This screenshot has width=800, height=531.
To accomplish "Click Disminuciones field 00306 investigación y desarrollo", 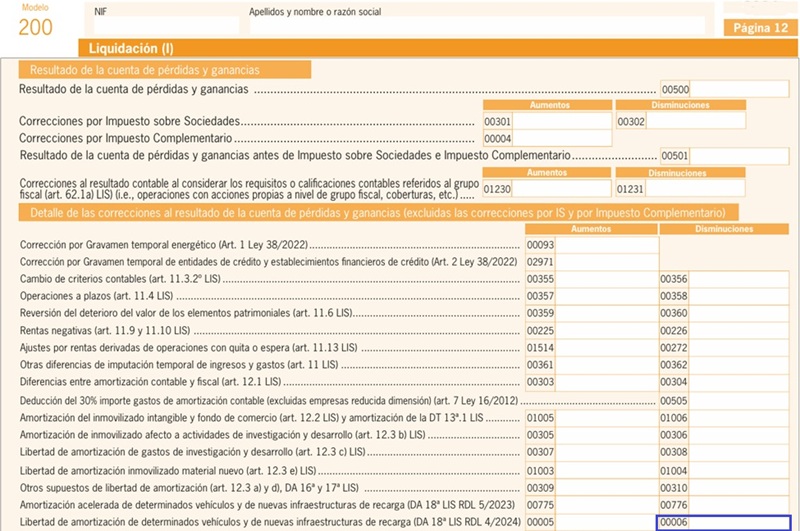I will (x=739, y=435).
